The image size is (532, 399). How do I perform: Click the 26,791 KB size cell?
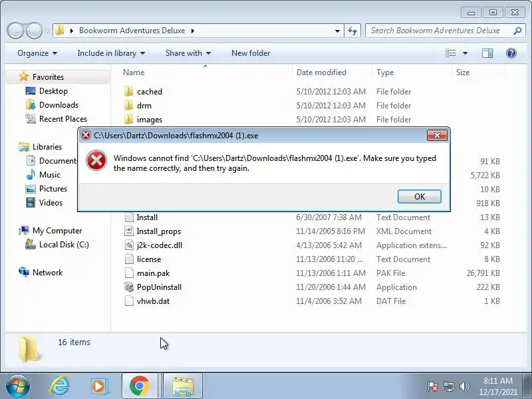click(x=483, y=273)
